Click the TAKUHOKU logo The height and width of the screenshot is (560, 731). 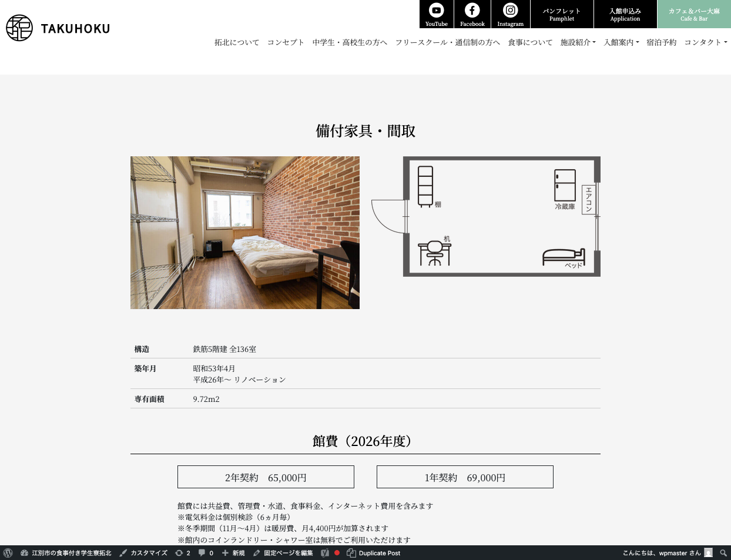tap(58, 28)
